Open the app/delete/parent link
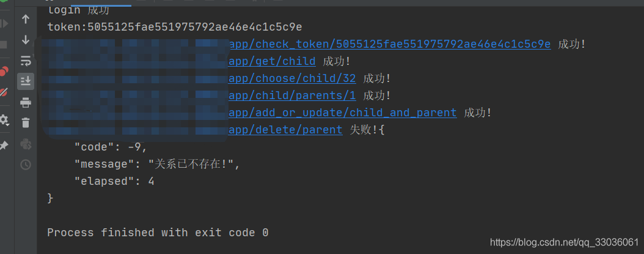The height and width of the screenshot is (254, 644). (x=285, y=130)
